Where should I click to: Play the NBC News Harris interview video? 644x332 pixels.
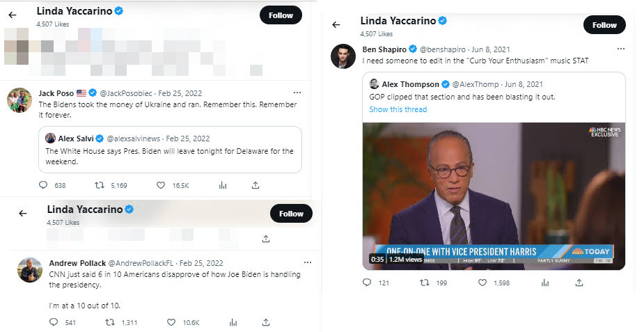pyautogui.click(x=494, y=196)
